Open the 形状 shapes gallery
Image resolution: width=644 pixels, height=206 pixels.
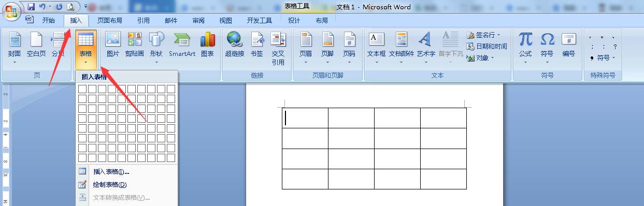point(156,48)
